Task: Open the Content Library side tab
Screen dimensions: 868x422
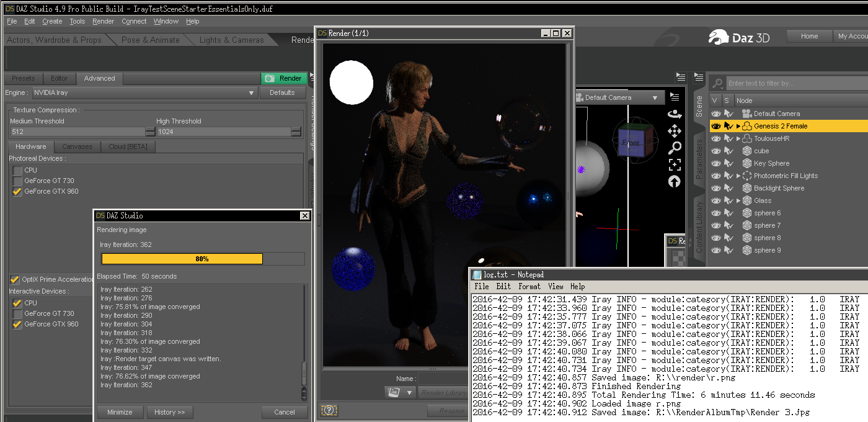Action: click(699, 227)
